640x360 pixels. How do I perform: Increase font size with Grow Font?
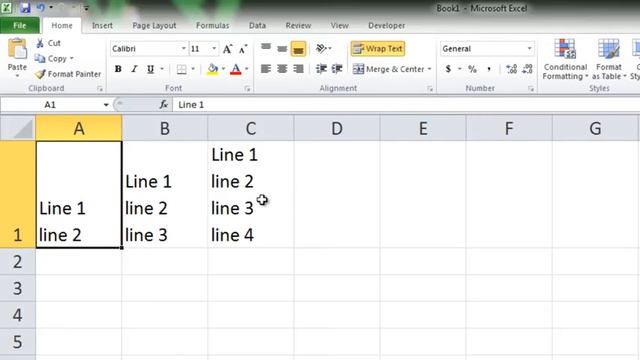(x=227, y=49)
